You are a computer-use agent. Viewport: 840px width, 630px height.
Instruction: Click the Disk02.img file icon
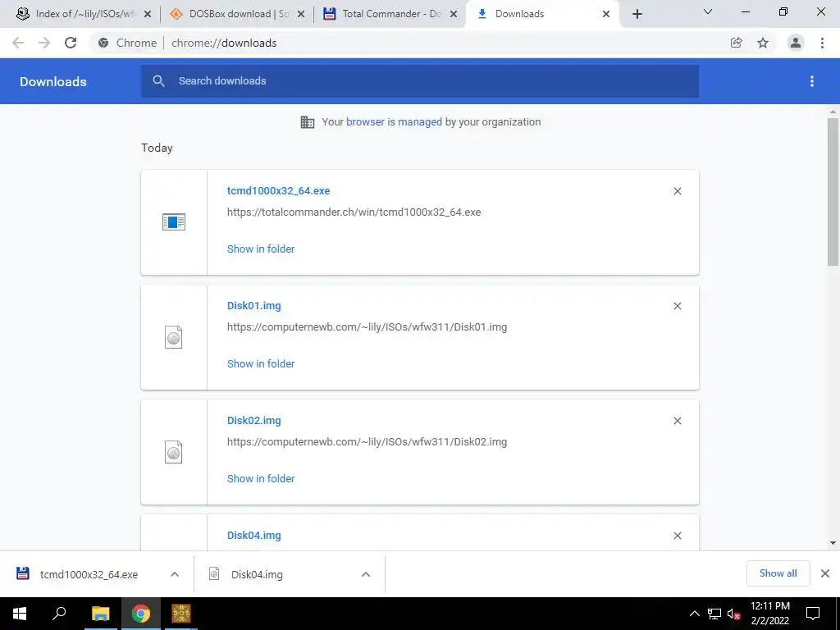174,452
